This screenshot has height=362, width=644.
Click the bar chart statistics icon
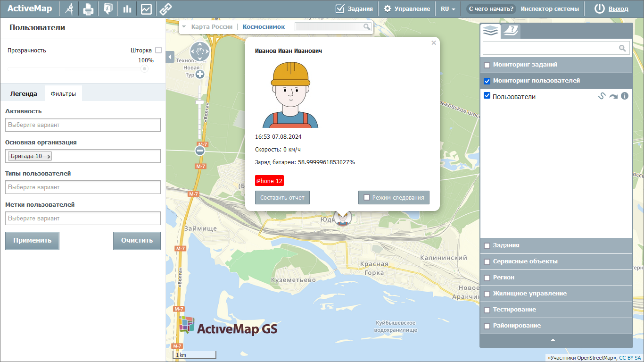click(x=127, y=8)
